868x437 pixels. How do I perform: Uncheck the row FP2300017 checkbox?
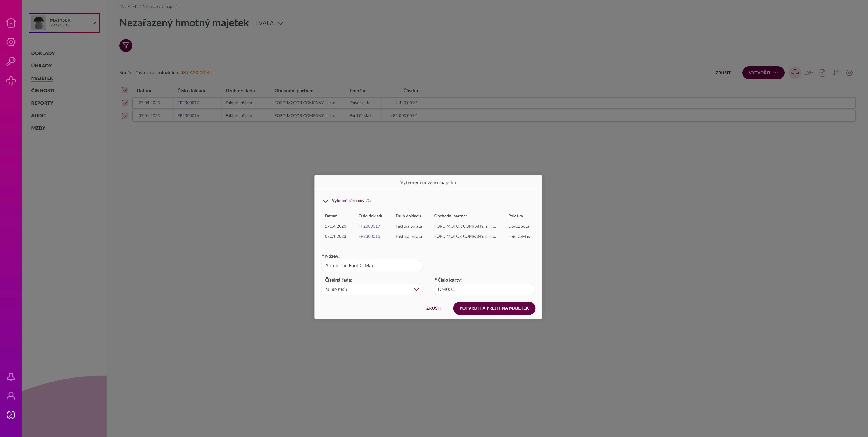(x=125, y=103)
